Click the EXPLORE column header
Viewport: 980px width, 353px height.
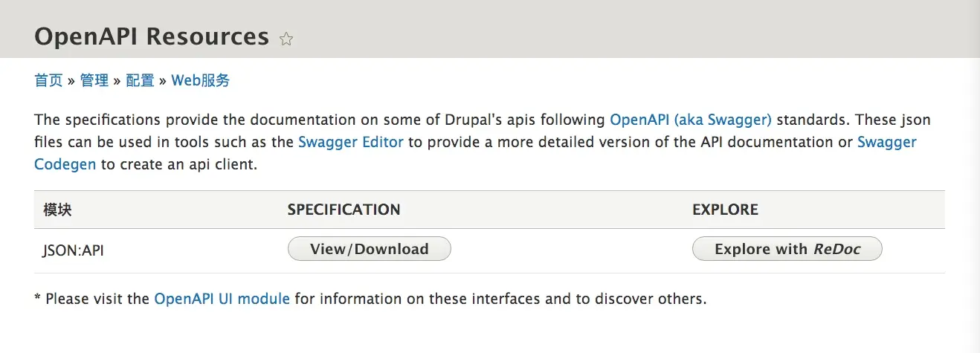point(726,210)
